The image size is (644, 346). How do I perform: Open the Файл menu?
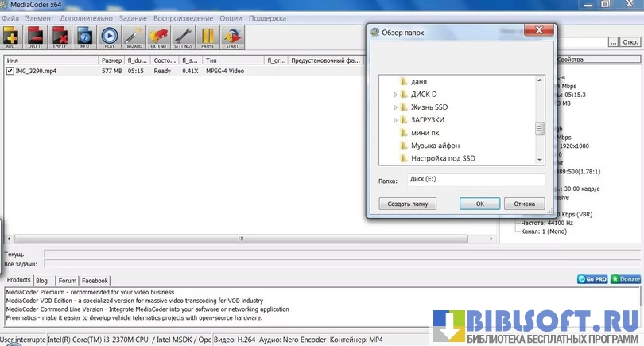10,17
